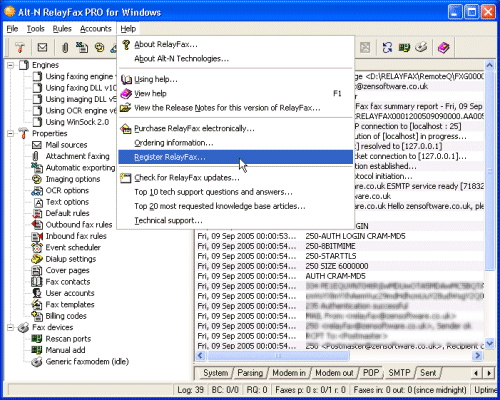Click the Rescan ports board icon

click(x=37, y=339)
